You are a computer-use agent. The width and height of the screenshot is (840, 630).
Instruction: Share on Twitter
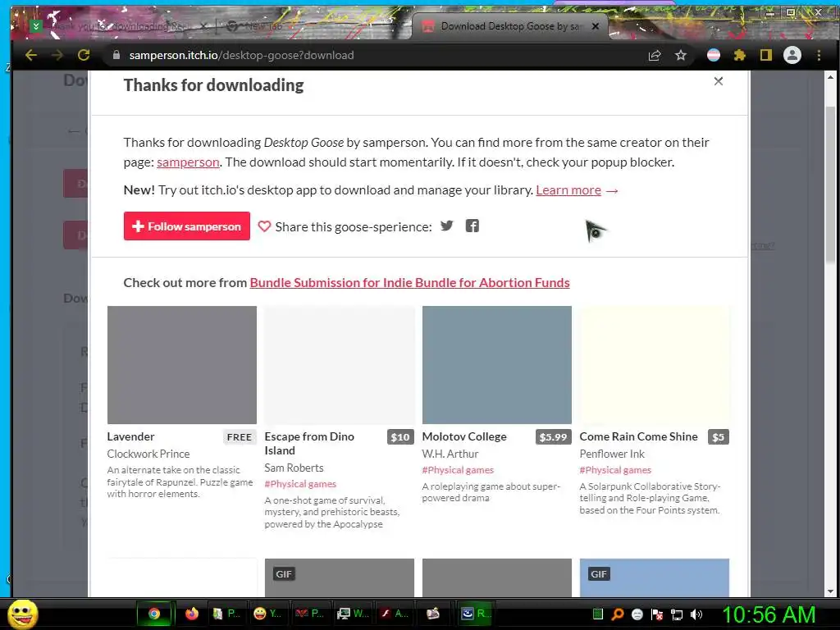[447, 226]
